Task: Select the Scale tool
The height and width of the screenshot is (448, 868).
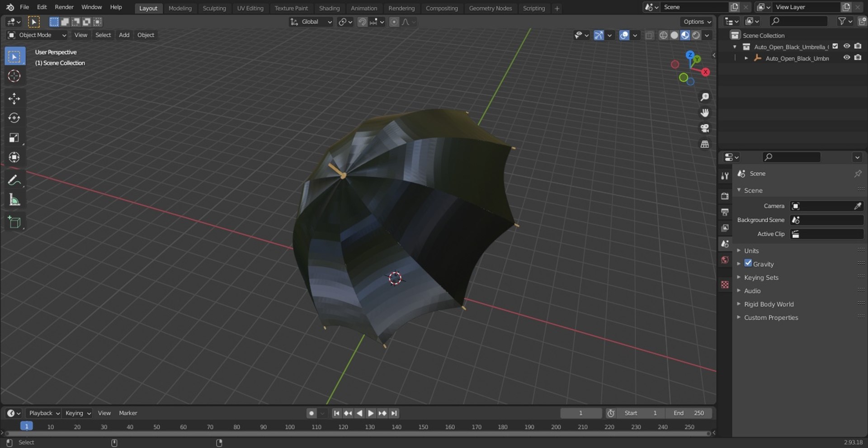Action: coord(14,137)
